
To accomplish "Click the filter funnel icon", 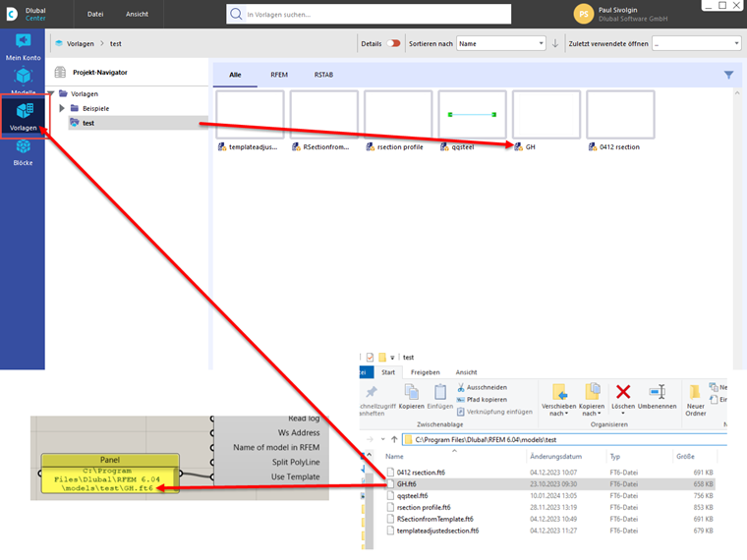I will click(x=728, y=75).
